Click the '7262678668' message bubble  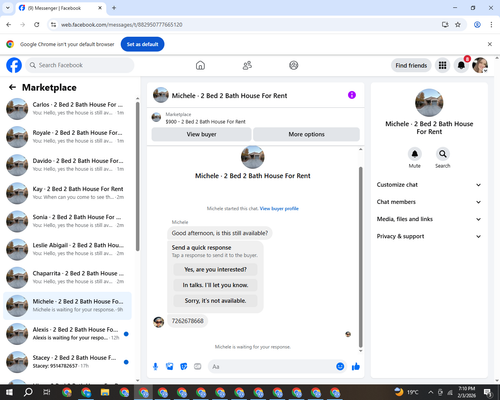187,321
